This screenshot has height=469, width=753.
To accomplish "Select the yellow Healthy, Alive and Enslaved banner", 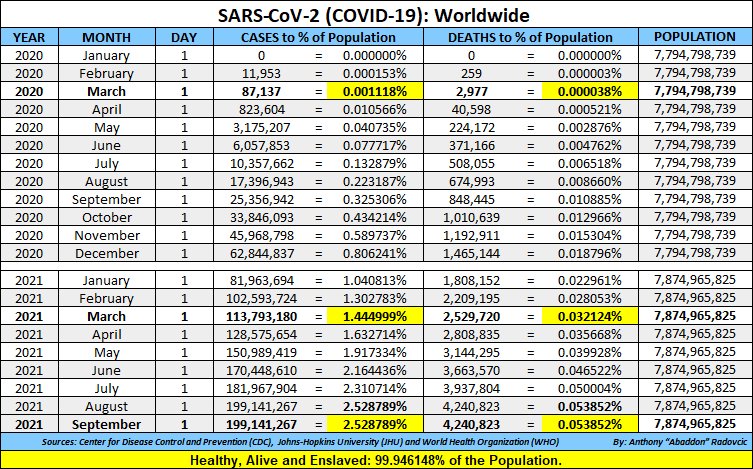I will point(376,457).
